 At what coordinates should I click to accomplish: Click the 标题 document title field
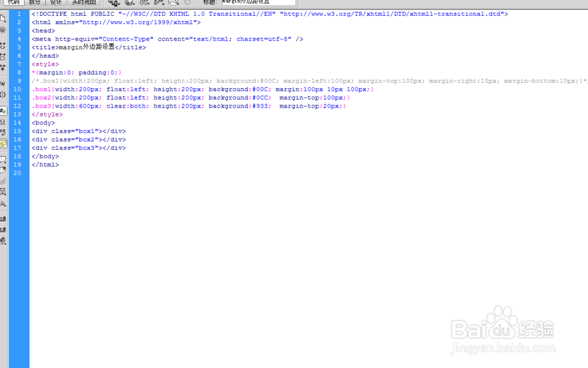coord(259,2)
